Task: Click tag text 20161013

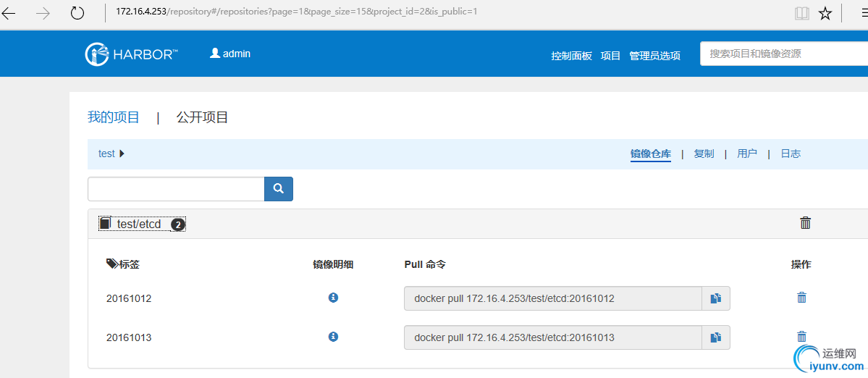Action: pyautogui.click(x=129, y=337)
